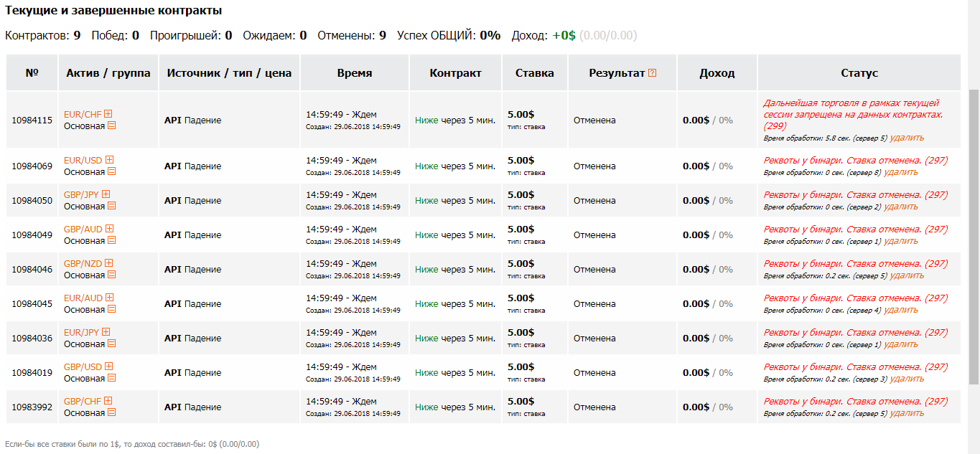This screenshot has width=980, height=454.
Task: Click удалить for contract 10984045
Action: pos(900,310)
